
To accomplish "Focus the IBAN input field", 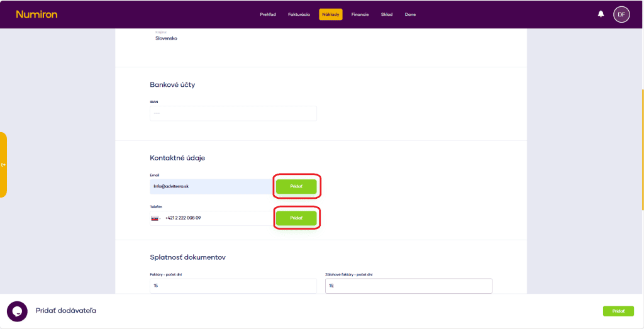I will tap(233, 113).
